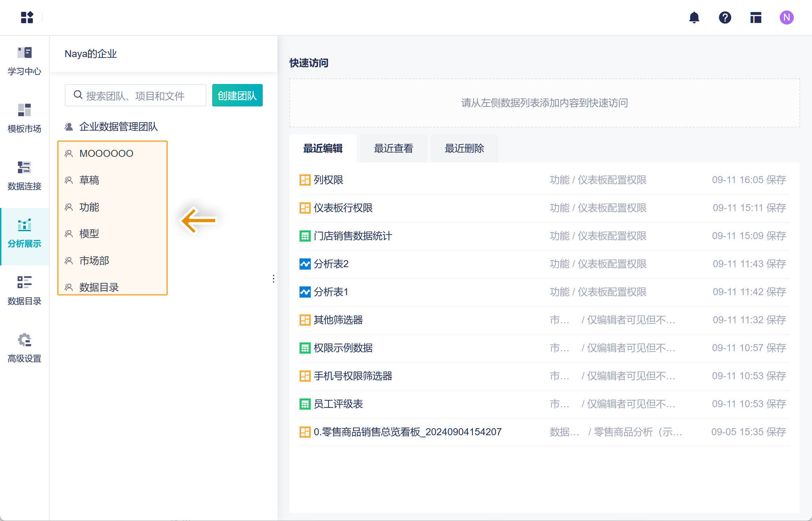812x521 pixels.
Task: Expand the 企业数据管理团队 item
Action: click(x=118, y=127)
